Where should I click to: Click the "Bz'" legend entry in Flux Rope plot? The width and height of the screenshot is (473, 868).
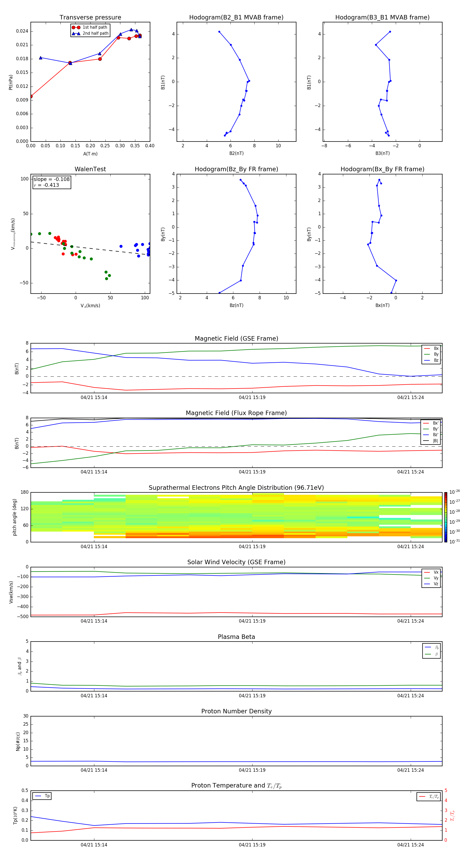(431, 435)
